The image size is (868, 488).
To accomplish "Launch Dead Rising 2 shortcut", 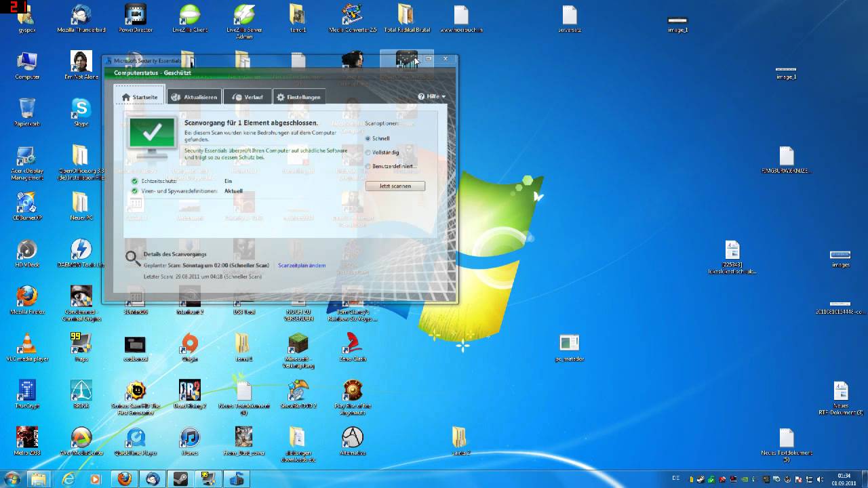I will pos(190,394).
